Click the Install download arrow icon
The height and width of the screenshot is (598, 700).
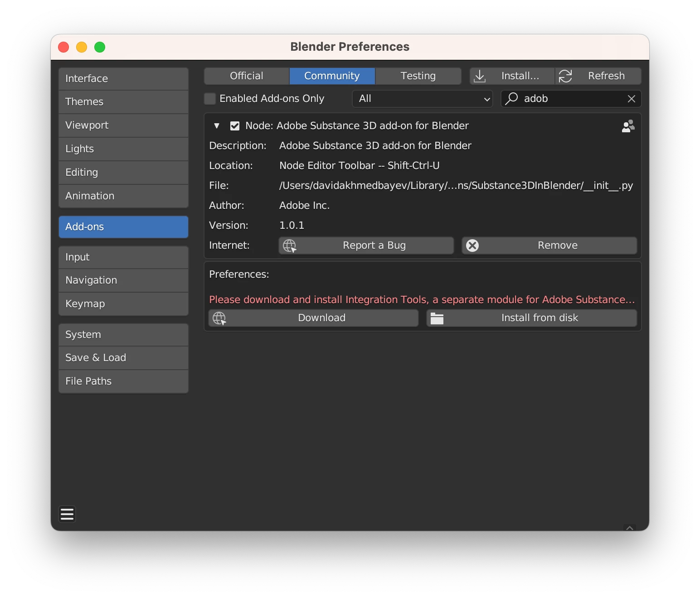click(480, 76)
